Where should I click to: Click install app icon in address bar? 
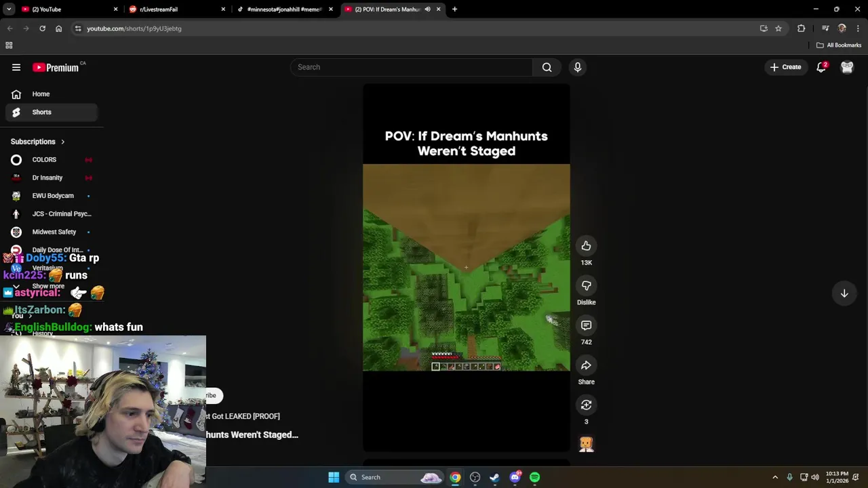coord(764,28)
